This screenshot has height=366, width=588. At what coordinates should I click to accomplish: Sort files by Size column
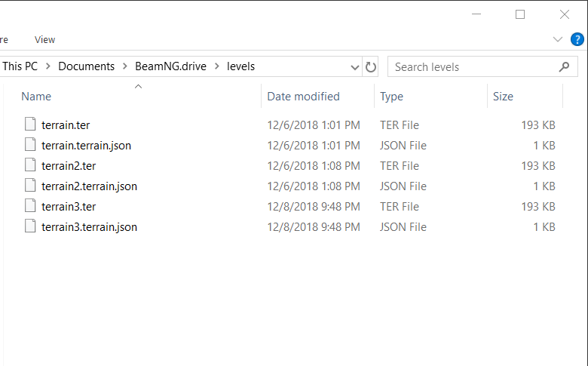[503, 97]
